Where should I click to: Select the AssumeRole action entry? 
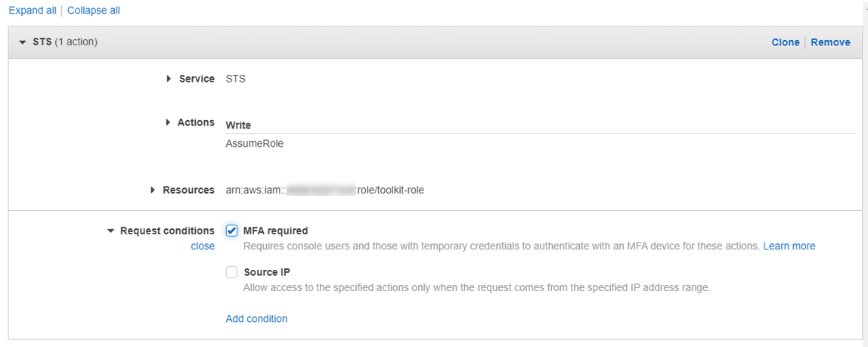pos(255,144)
